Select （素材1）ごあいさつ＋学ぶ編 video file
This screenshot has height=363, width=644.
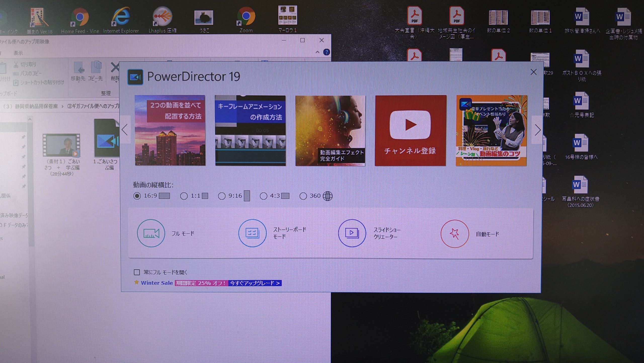[62, 155]
